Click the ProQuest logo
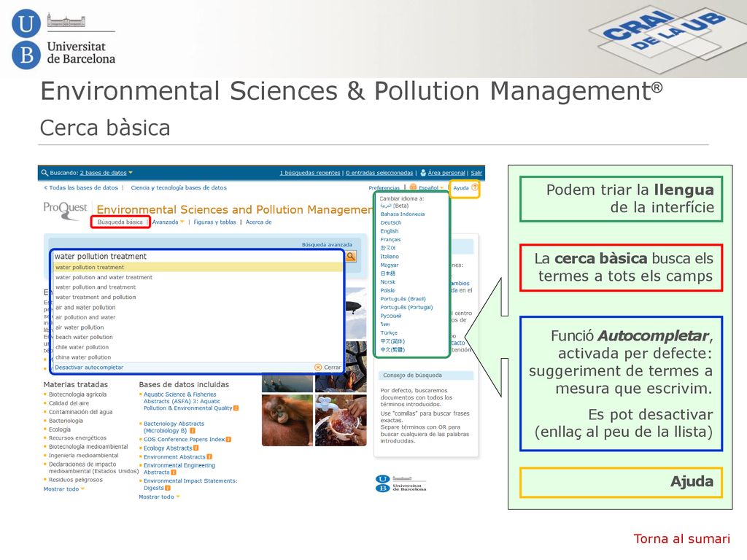This screenshot has height=560, width=747. 65,210
